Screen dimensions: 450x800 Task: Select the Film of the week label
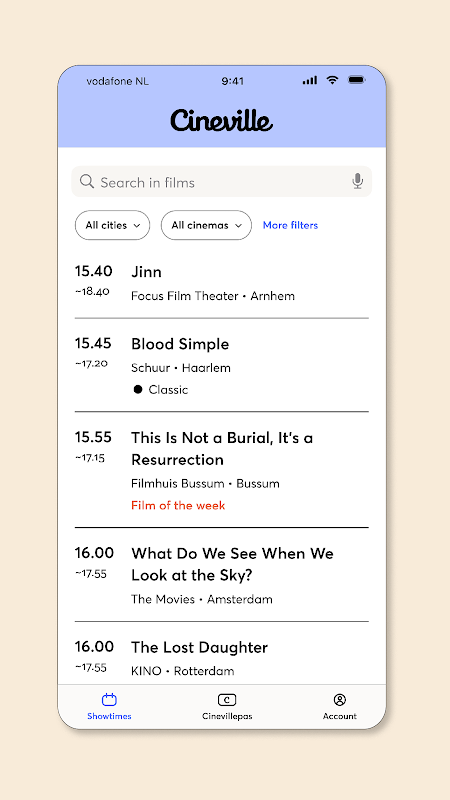tap(178, 505)
